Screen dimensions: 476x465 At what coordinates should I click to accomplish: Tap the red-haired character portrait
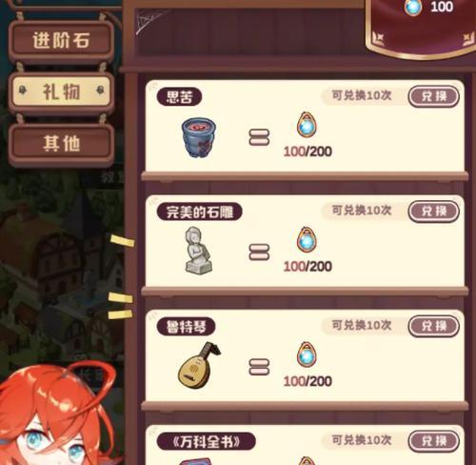coord(59,414)
